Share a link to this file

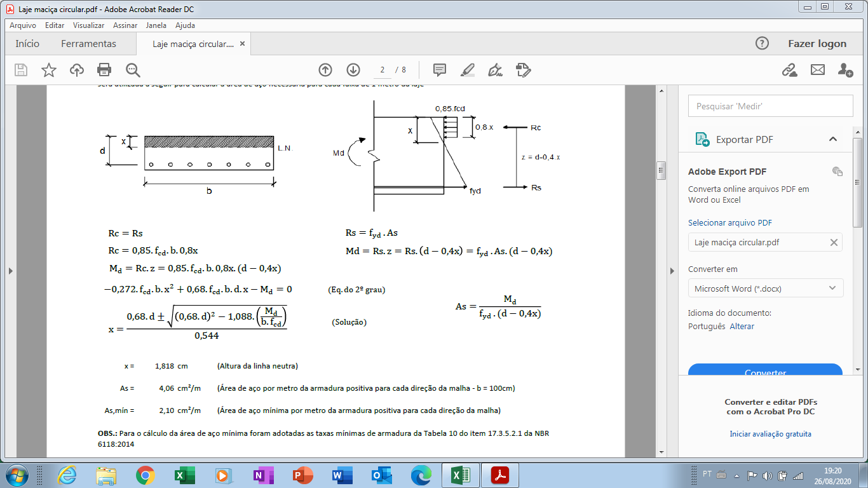(789, 70)
